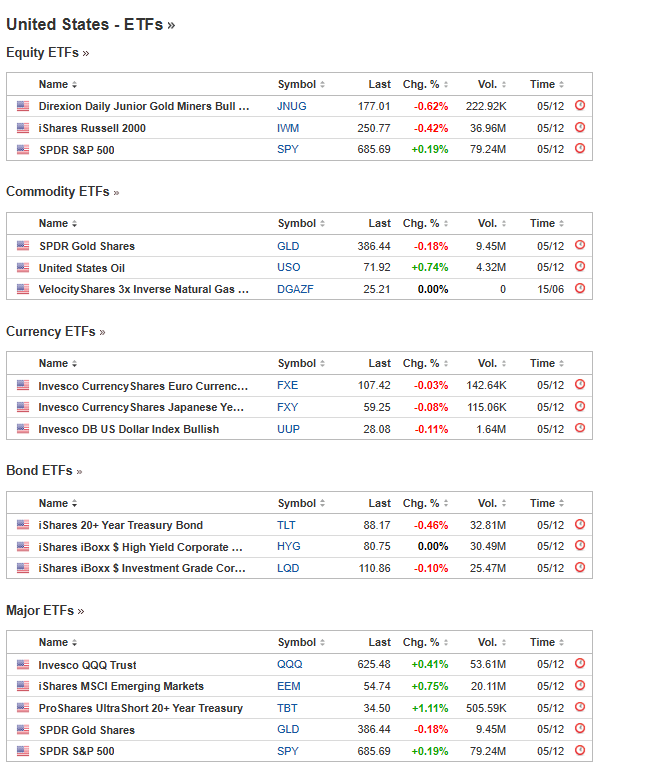665x774 pixels.
Task: Sort Commodity ETFs by Chg. % column
Action: point(424,224)
